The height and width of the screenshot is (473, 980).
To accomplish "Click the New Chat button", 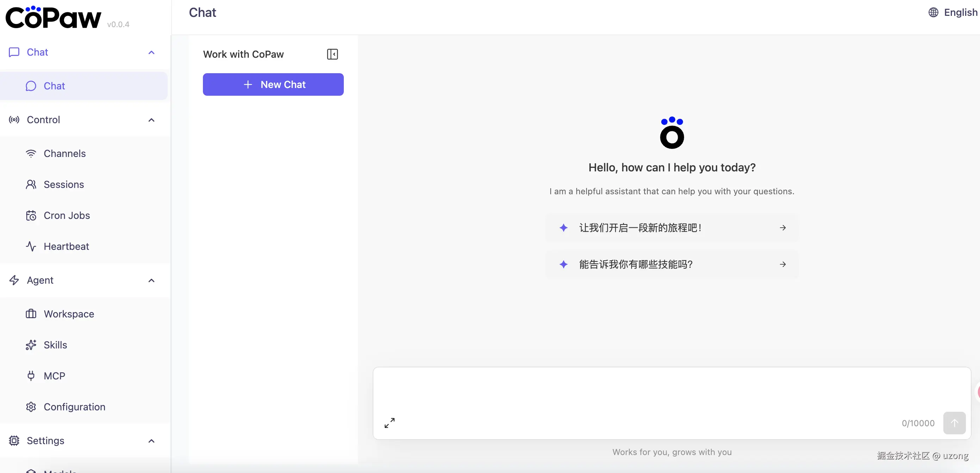I will point(273,84).
